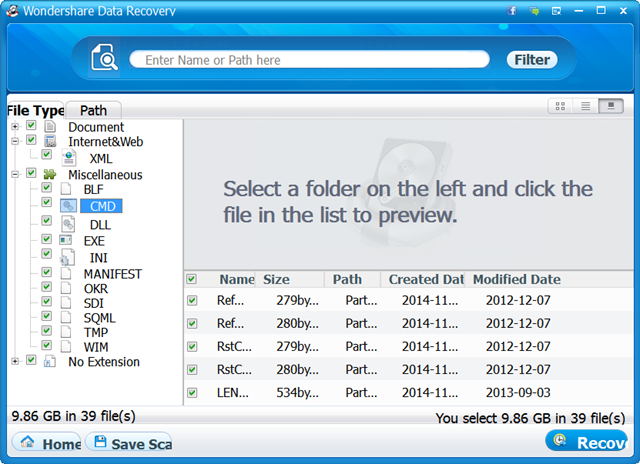Image resolution: width=640 pixels, height=464 pixels.
Task: Uncheck the No Extension checkbox
Action: pyautogui.click(x=31, y=360)
